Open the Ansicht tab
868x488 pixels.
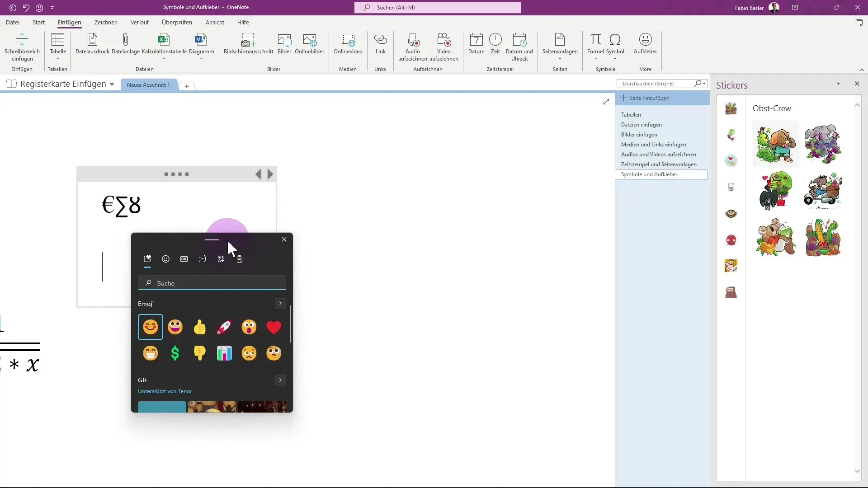click(215, 22)
